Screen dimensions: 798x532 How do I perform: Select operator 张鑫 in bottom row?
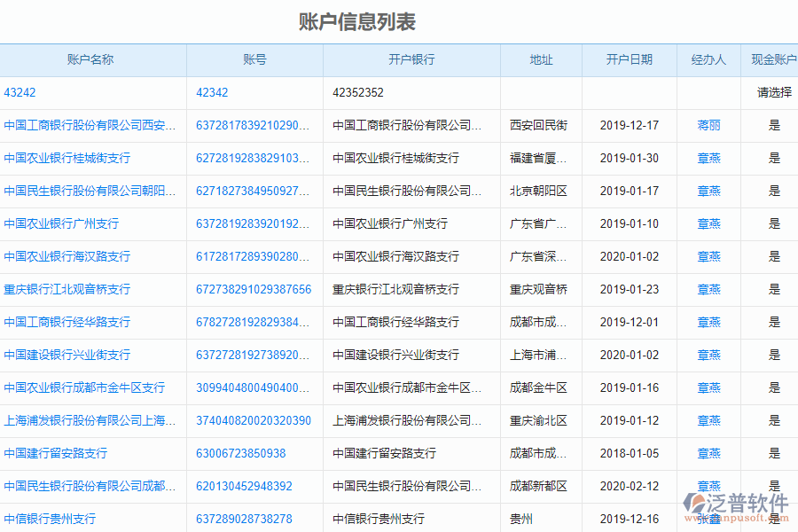(x=708, y=518)
